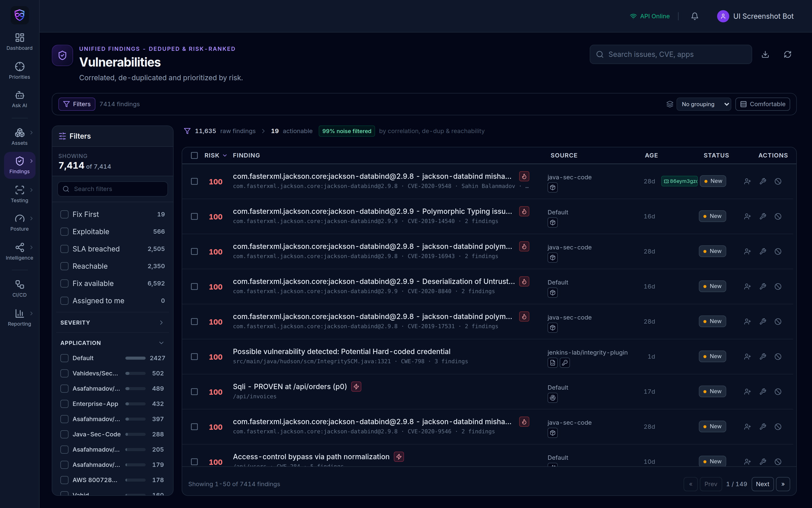Toggle the select-all checkbox in table header
This screenshot has width=812, height=508.
(x=194, y=155)
